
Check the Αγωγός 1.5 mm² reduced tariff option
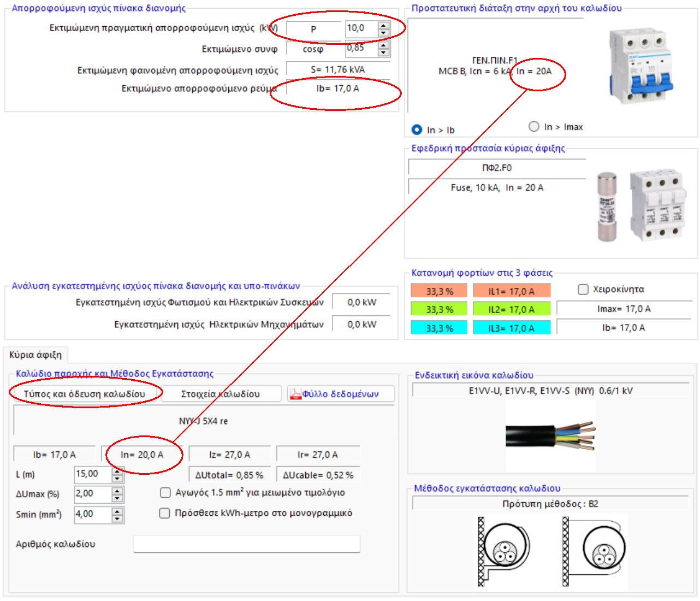point(165,493)
